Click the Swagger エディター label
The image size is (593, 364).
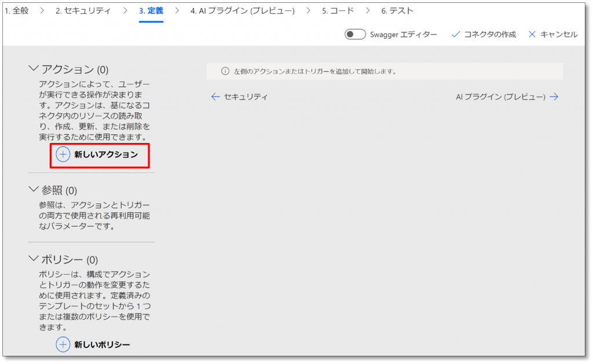(x=403, y=34)
